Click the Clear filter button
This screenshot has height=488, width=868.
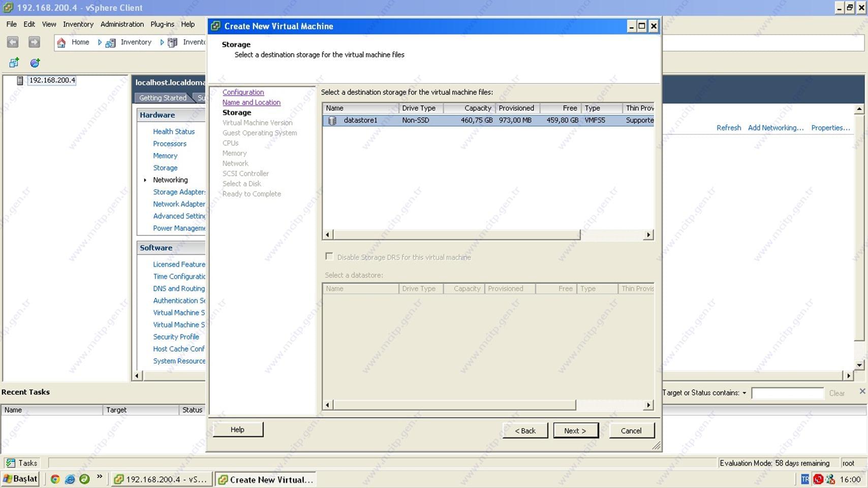(836, 393)
